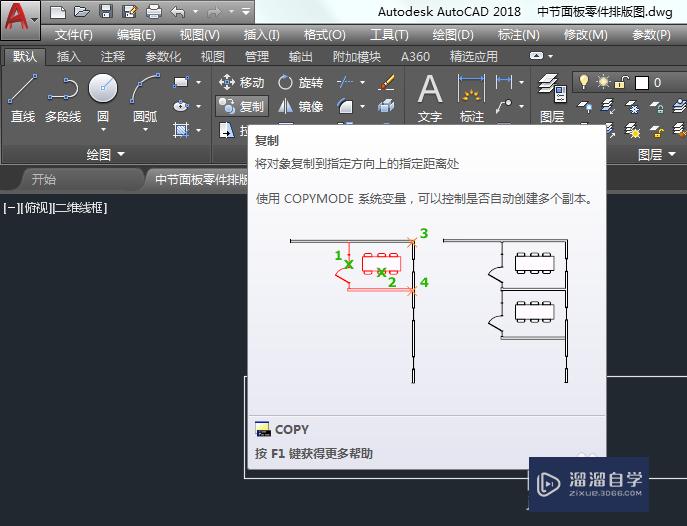Expand the ellipse tool dropdown arrow
Screen dimensions: 687x526
pyautogui.click(x=198, y=106)
